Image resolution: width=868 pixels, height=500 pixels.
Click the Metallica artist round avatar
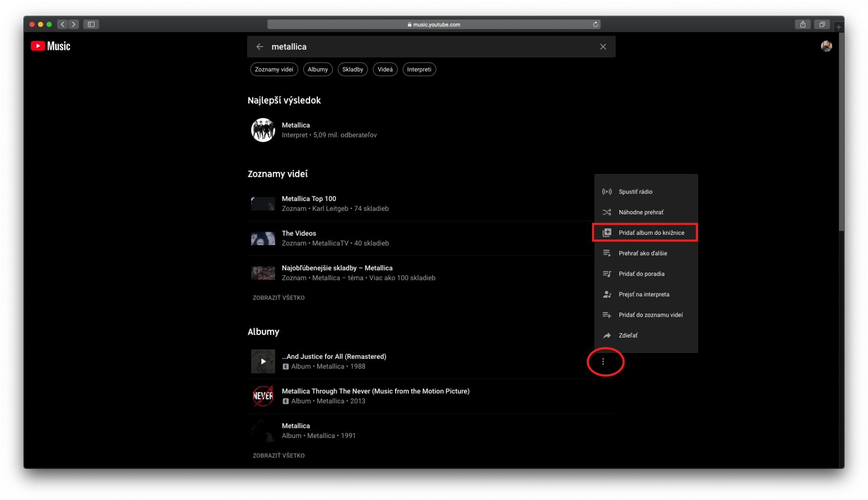coord(263,130)
